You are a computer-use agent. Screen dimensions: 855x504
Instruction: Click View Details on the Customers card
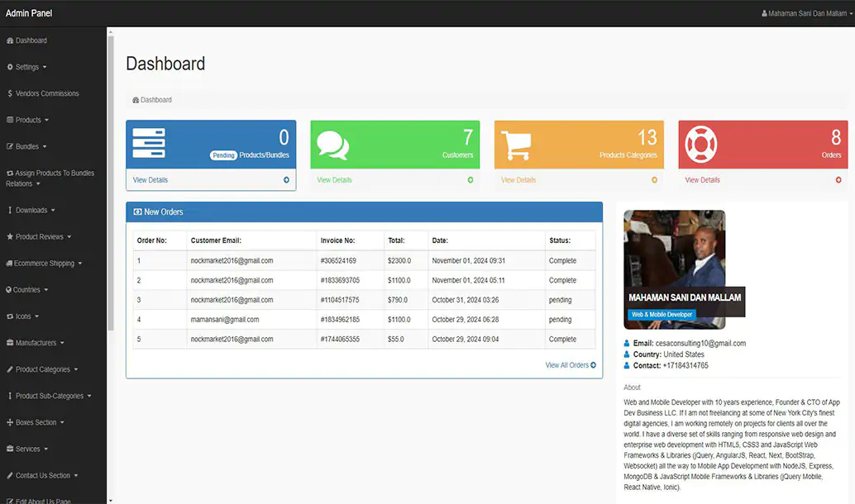[x=334, y=180]
